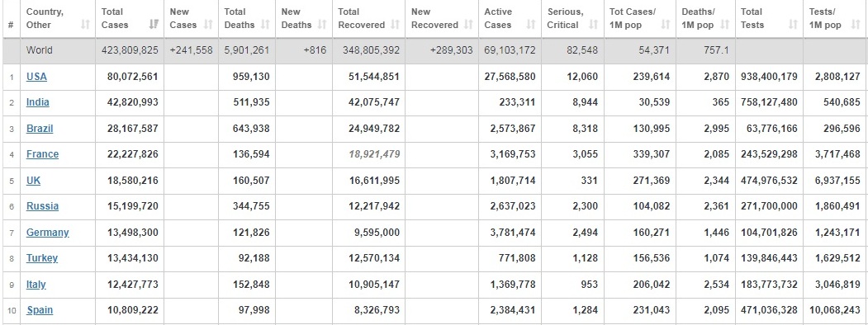Open the India country link
Viewport: 868px width, 325px height.
click(38, 102)
